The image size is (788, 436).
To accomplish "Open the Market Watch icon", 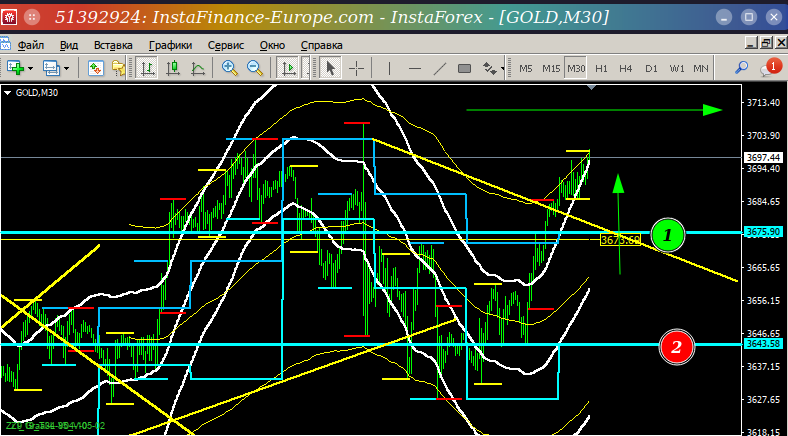I will click(96, 68).
